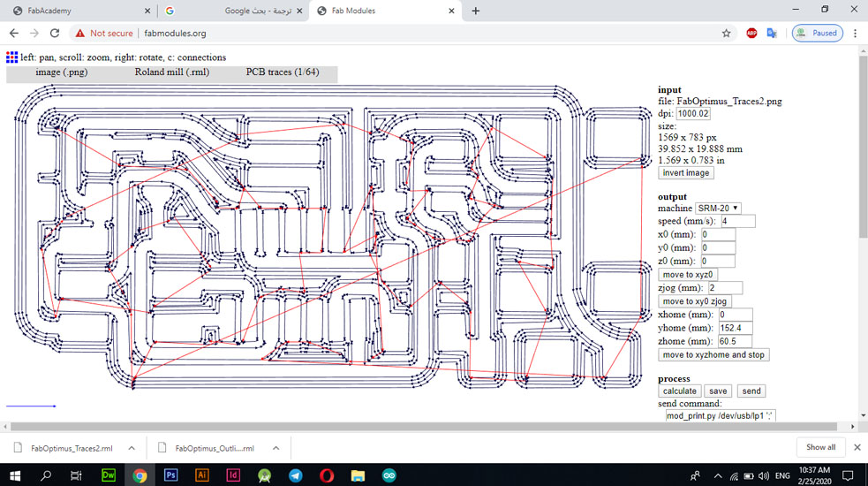Bookmark this page with the star icon
The width and height of the screenshot is (868, 486).
point(727,34)
